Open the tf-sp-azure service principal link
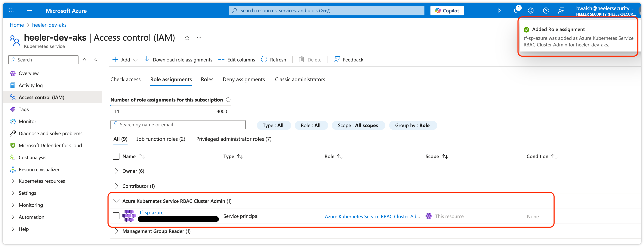The image size is (644, 247). (x=151, y=212)
